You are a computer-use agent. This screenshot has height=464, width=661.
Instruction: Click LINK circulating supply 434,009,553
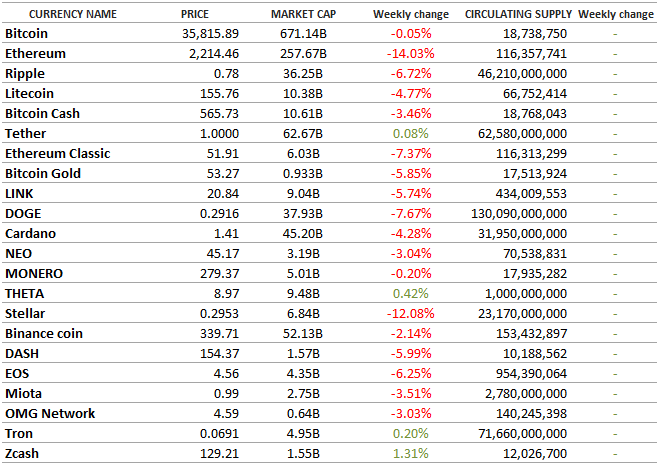[x=532, y=194]
